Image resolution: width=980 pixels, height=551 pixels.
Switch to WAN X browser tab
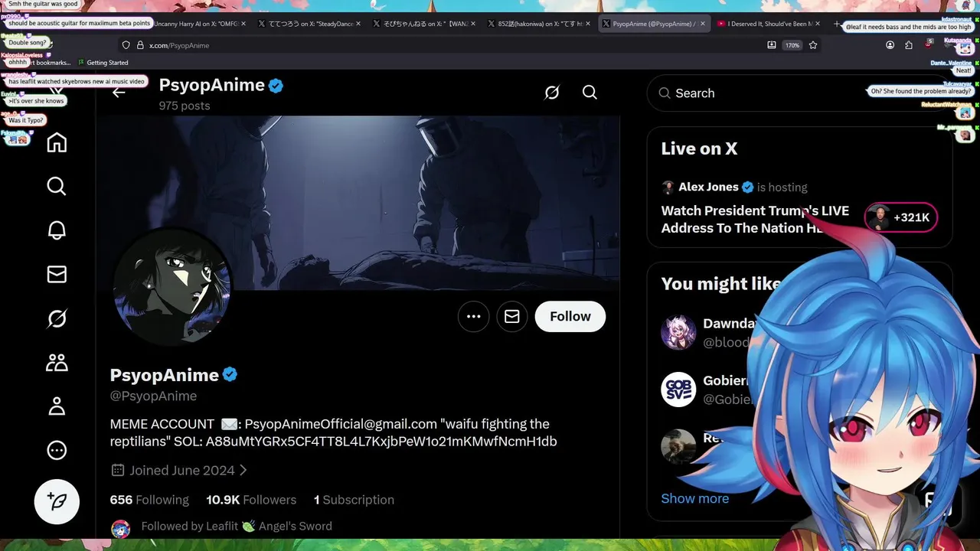424,24
